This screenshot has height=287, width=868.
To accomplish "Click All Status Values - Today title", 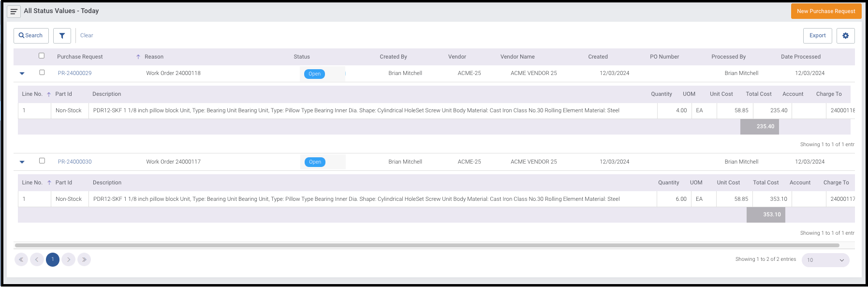I will pos(61,11).
